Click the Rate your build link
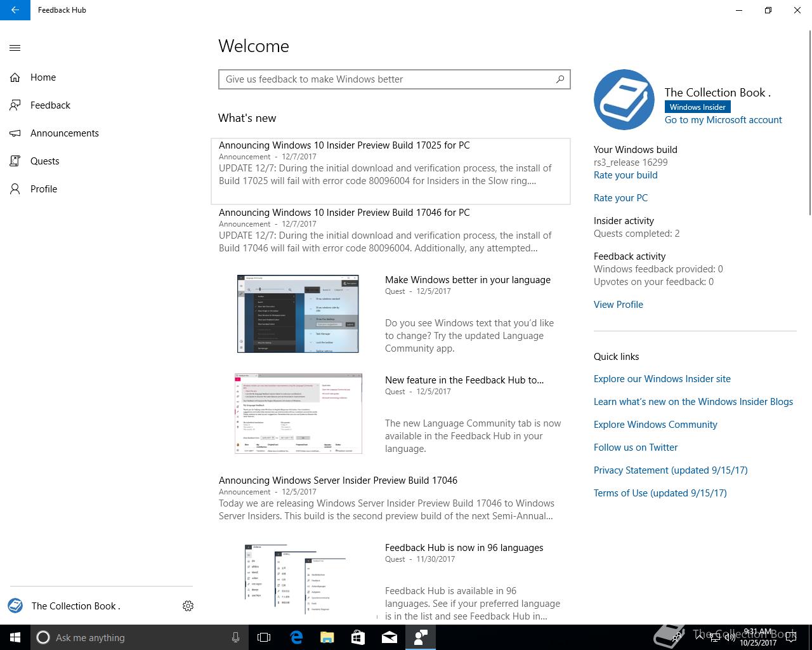Screen dimensions: 812x650 pyautogui.click(x=625, y=175)
